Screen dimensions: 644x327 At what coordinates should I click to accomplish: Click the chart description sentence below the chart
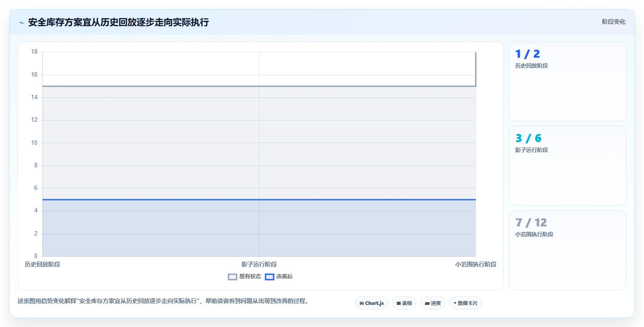pos(164,301)
